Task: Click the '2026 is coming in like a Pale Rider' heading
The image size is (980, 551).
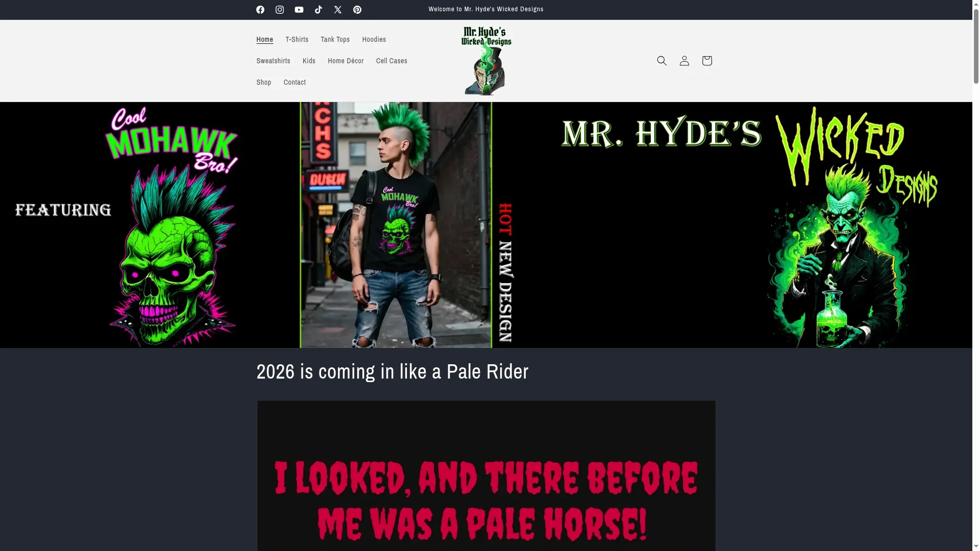Action: click(392, 372)
